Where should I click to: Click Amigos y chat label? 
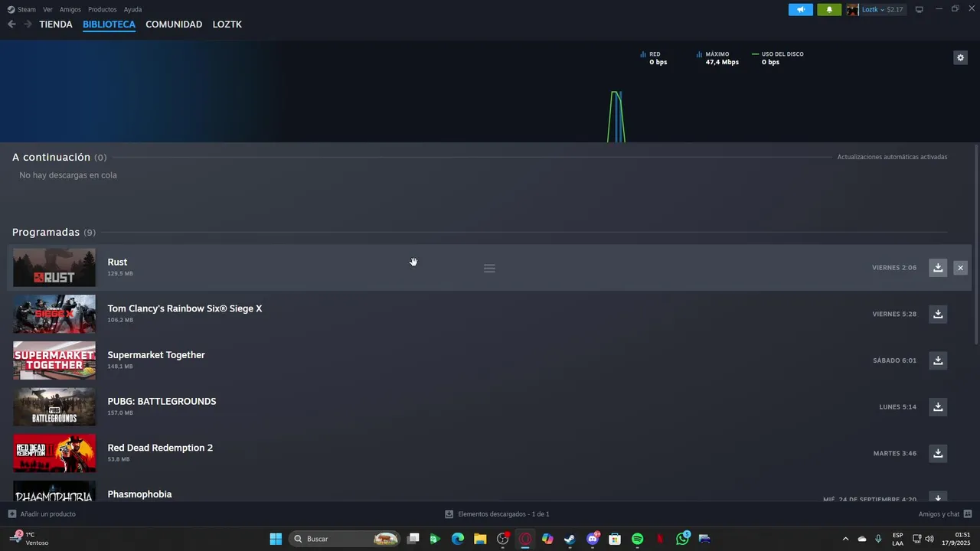pyautogui.click(x=939, y=514)
